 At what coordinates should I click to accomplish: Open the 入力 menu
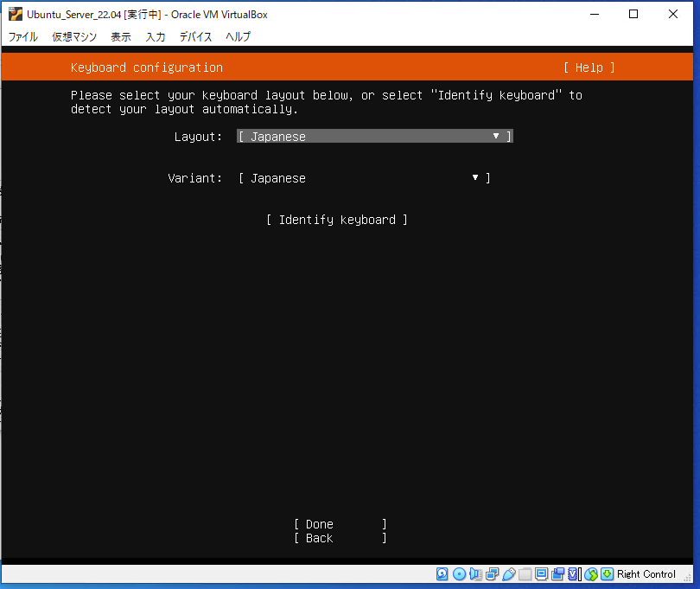(156, 36)
